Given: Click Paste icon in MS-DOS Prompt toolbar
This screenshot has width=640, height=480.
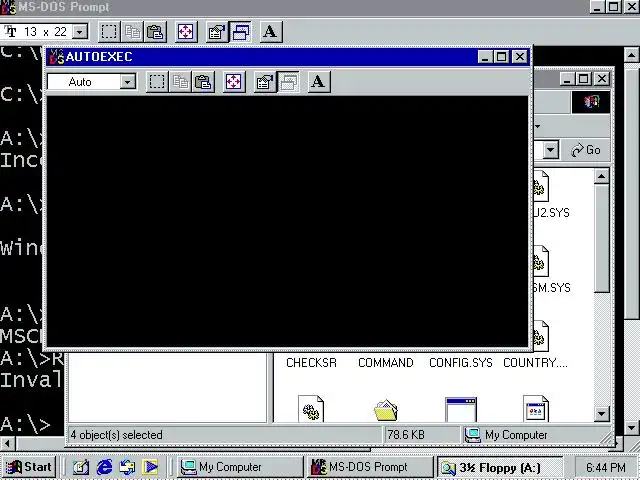Looking at the screenshot, I should coord(155,32).
